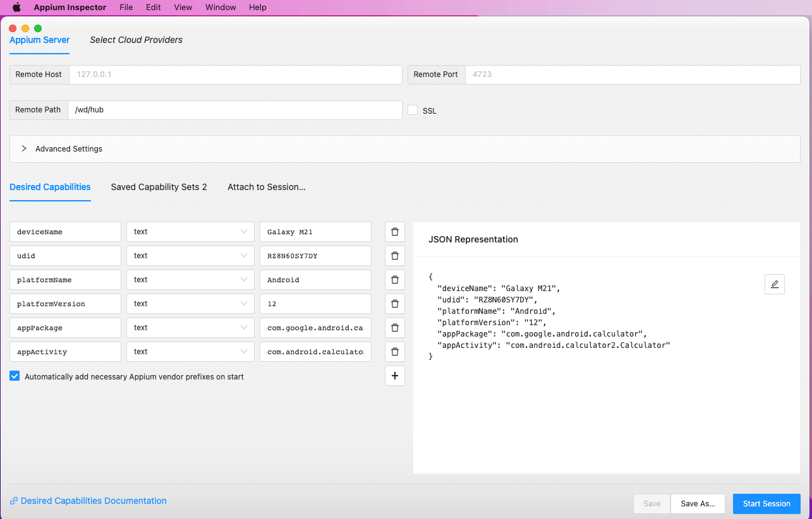The image size is (812, 519).
Task: Delete the appActivity capability row
Action: [395, 352]
